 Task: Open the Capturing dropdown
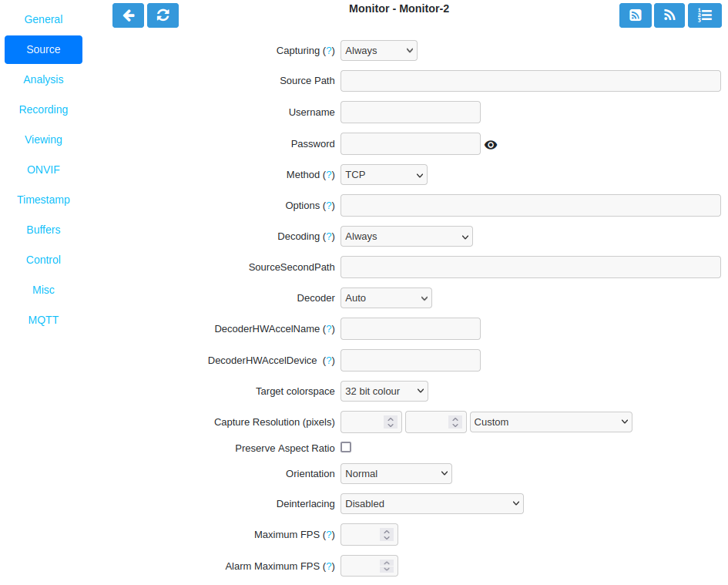[x=379, y=51]
